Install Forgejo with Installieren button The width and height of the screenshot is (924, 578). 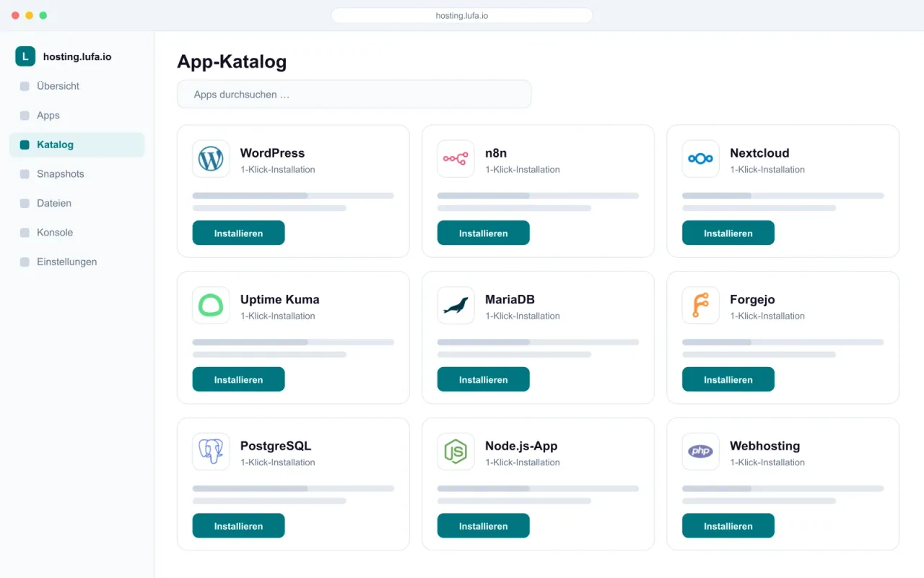(x=728, y=379)
